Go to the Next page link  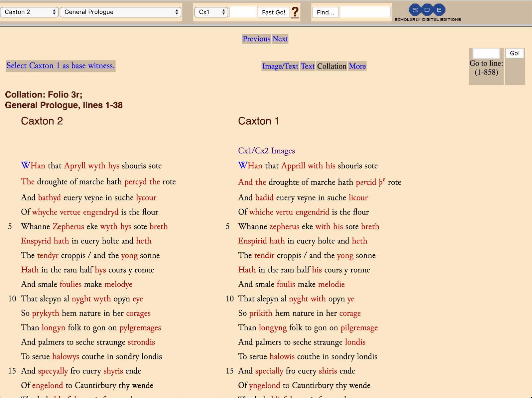tap(280, 39)
